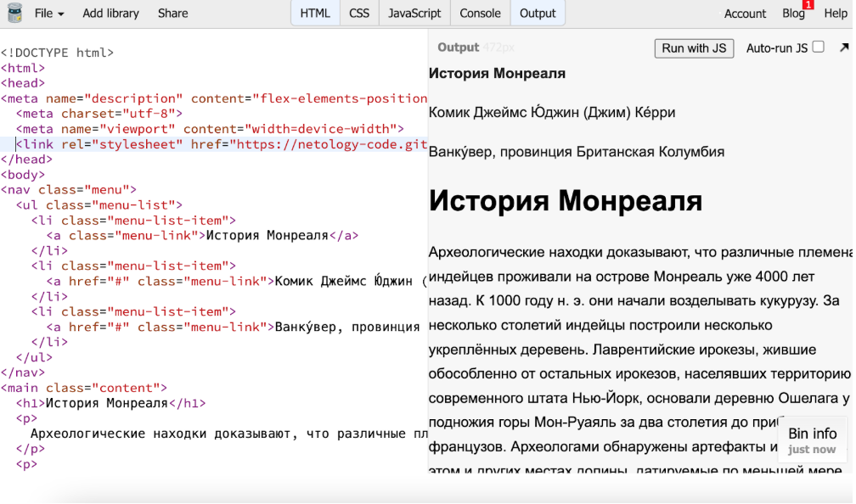The image size is (856, 504).
Task: Click the 'Комик Джеймс Ю́джин' link in output
Action: (551, 112)
